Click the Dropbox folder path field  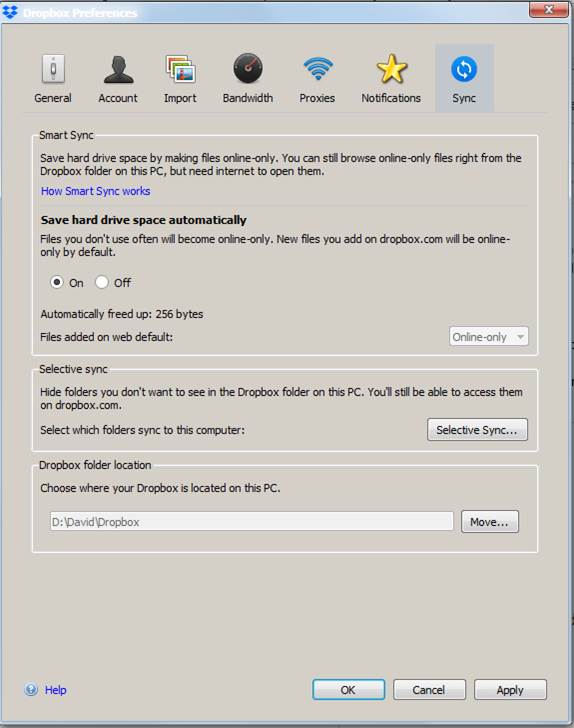[252, 521]
